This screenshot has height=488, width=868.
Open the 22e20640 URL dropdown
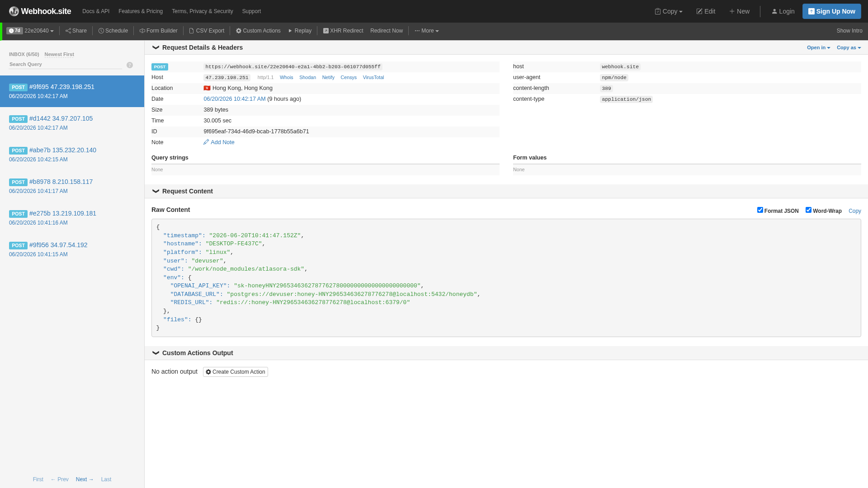coord(39,31)
